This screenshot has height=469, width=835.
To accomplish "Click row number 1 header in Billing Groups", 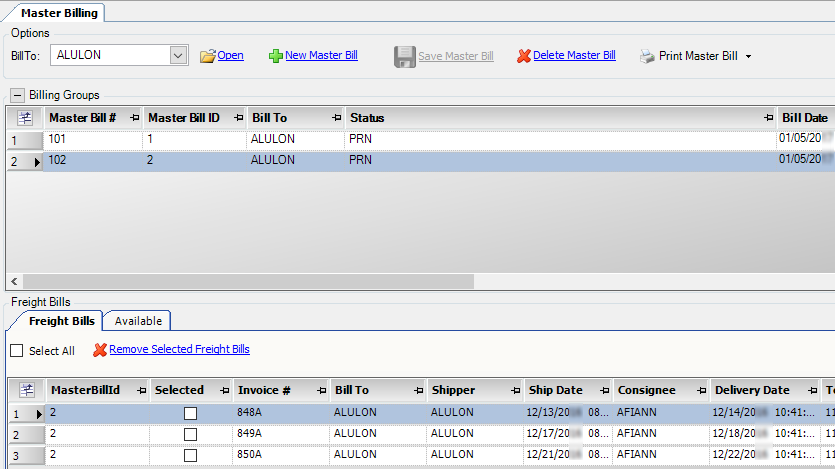I will 24,141.
